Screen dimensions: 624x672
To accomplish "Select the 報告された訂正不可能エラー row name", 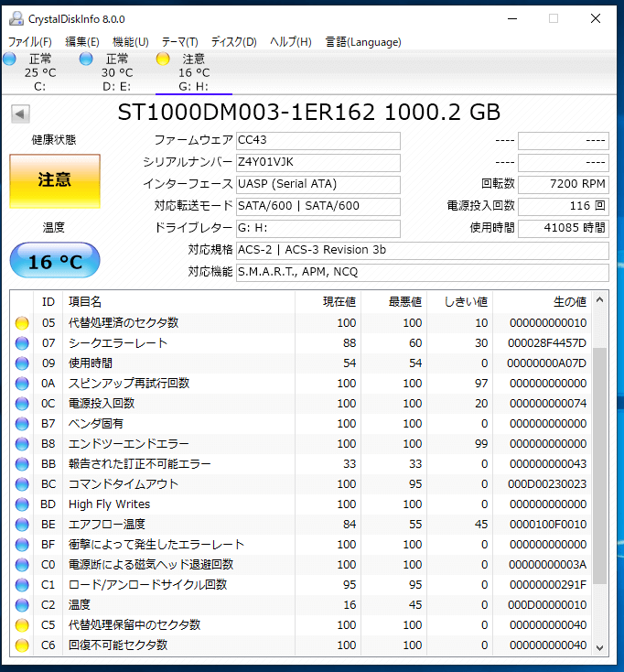I will pyautogui.click(x=140, y=463).
